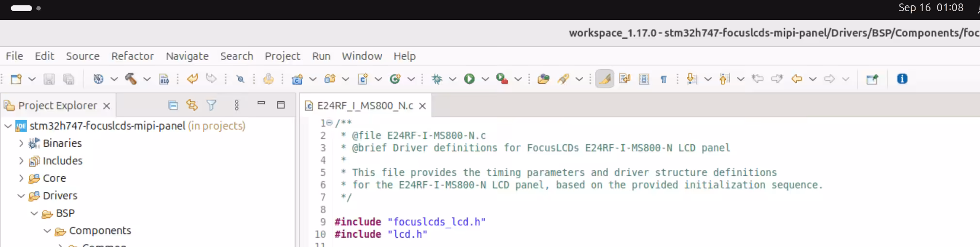Close the Project Explorer view

click(x=107, y=106)
